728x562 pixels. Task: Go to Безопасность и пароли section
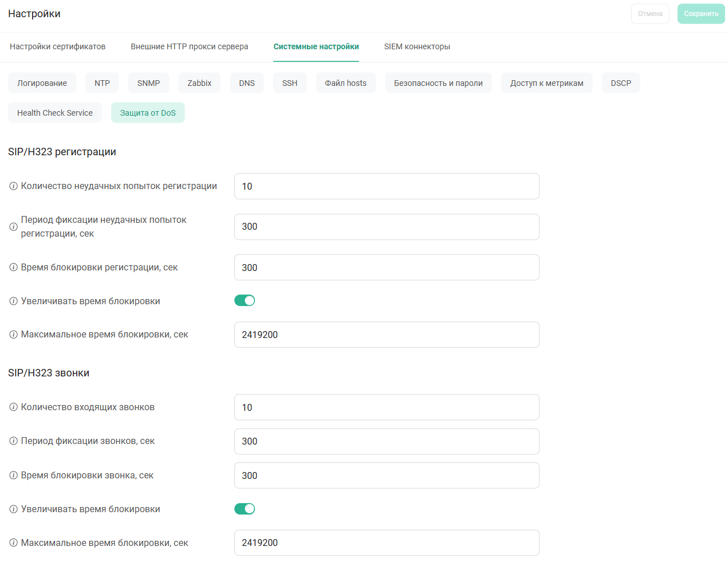pyautogui.click(x=438, y=83)
